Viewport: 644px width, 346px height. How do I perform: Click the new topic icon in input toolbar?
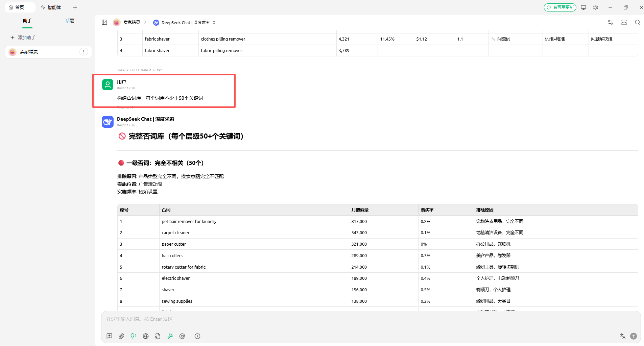109,336
